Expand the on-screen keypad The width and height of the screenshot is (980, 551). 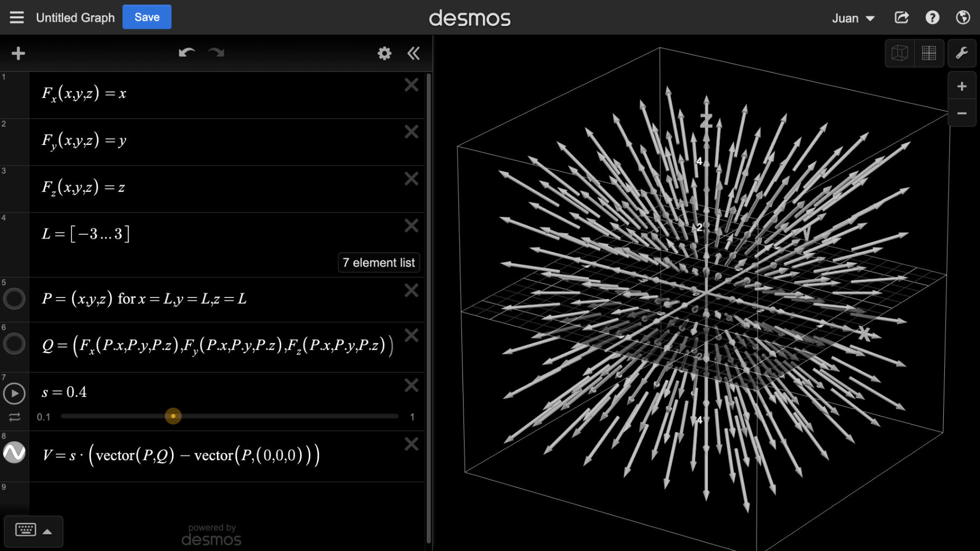tap(34, 530)
